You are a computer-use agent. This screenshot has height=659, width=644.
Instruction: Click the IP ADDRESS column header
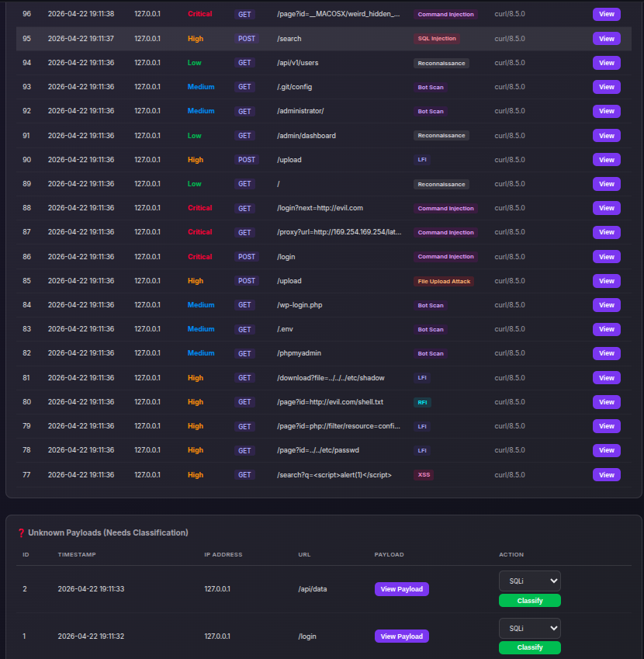(223, 555)
